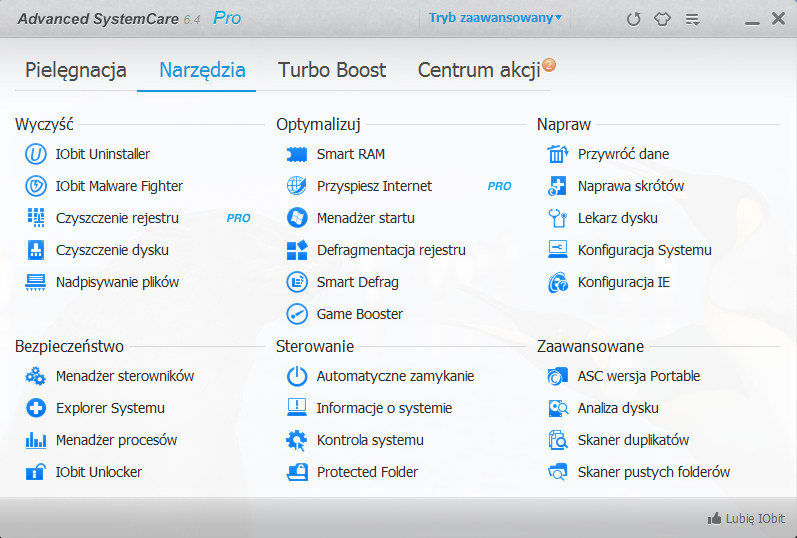797x538 pixels.
Task: Click Przywróć dane recycle bin icon
Action: 558,154
